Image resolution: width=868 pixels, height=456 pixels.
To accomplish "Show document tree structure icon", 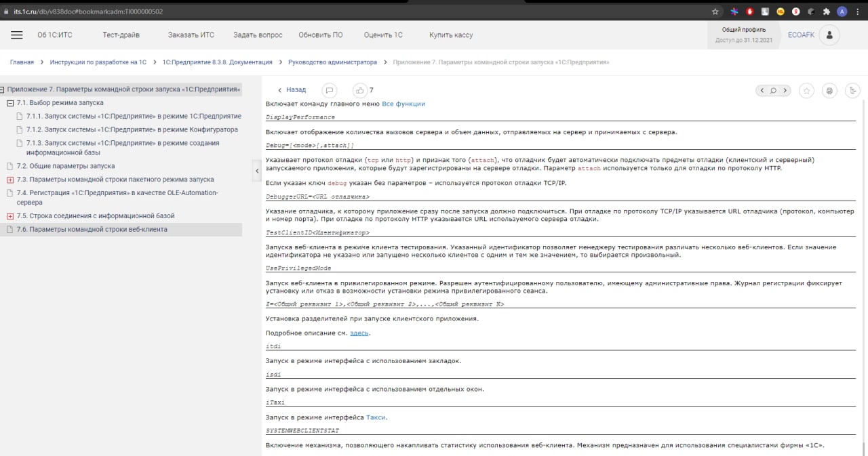I will [x=852, y=90].
